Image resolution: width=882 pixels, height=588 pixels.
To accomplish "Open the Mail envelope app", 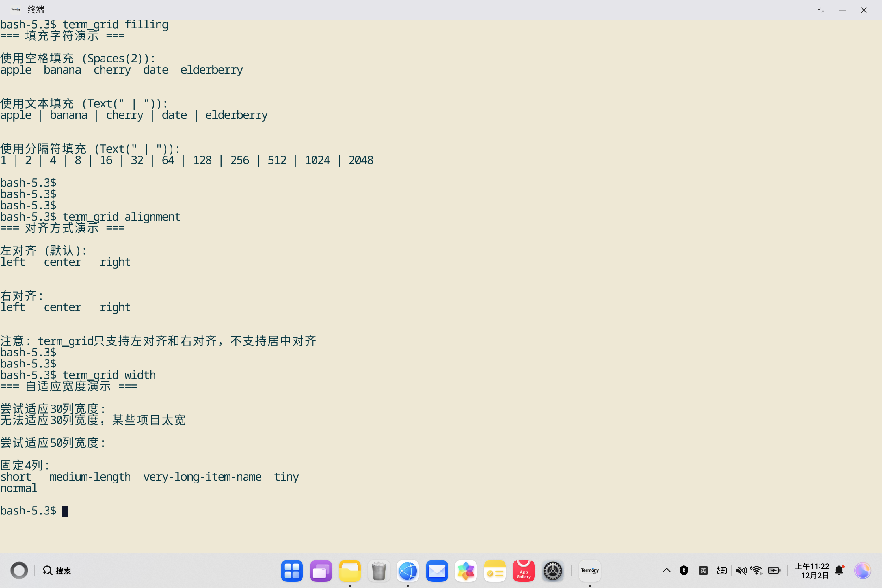I will coord(437,571).
